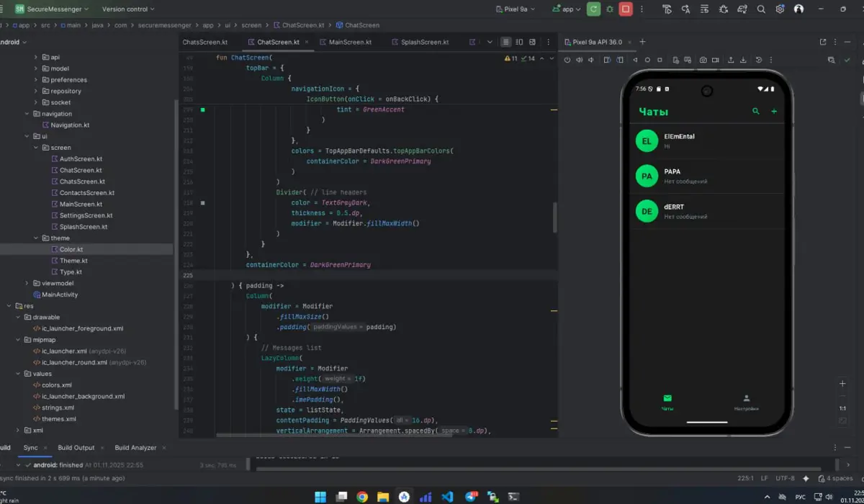864x504 pixels.
Task: Open the ElEmEntal chat in the phone
Action: click(x=707, y=141)
